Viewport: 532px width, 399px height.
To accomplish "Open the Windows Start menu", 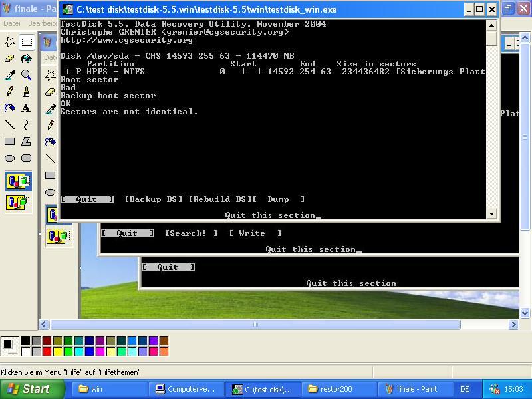I will pyautogui.click(x=32, y=389).
